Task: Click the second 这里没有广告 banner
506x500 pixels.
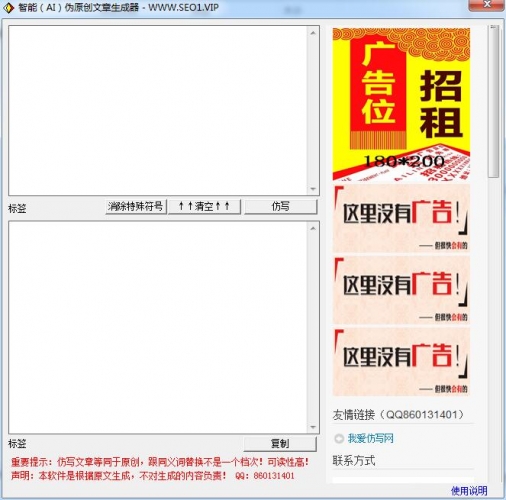Action: pos(401,290)
